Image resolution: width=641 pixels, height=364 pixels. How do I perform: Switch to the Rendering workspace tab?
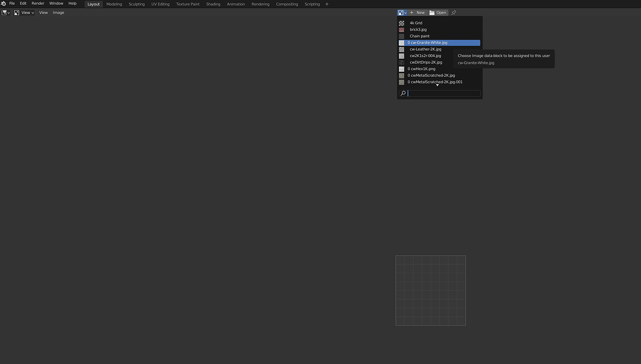pos(260,4)
